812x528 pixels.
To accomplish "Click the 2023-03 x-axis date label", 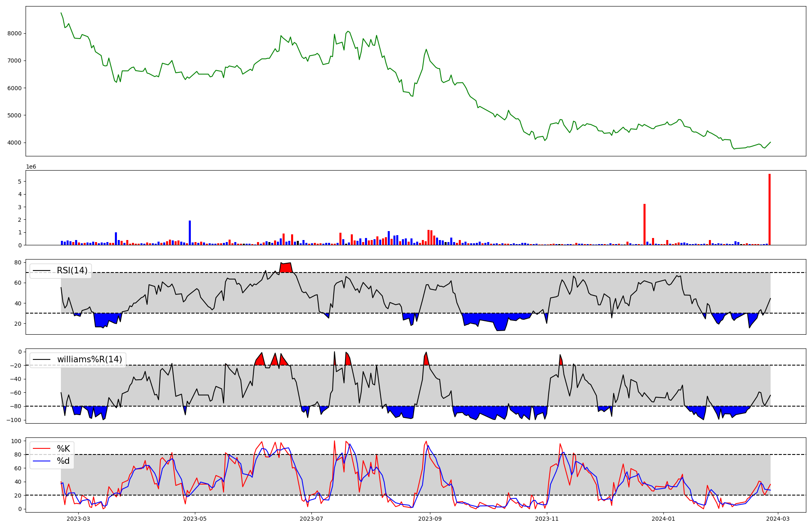I will [x=78, y=519].
